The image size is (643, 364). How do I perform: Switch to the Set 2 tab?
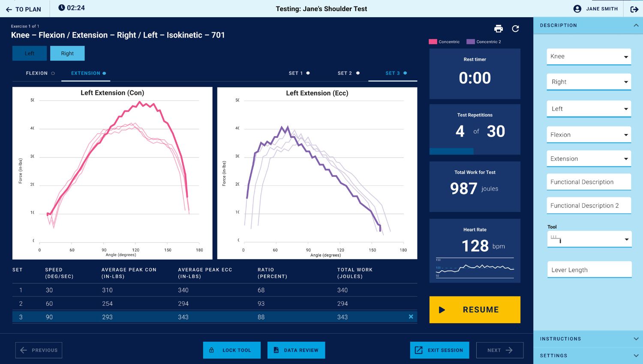[x=348, y=73]
